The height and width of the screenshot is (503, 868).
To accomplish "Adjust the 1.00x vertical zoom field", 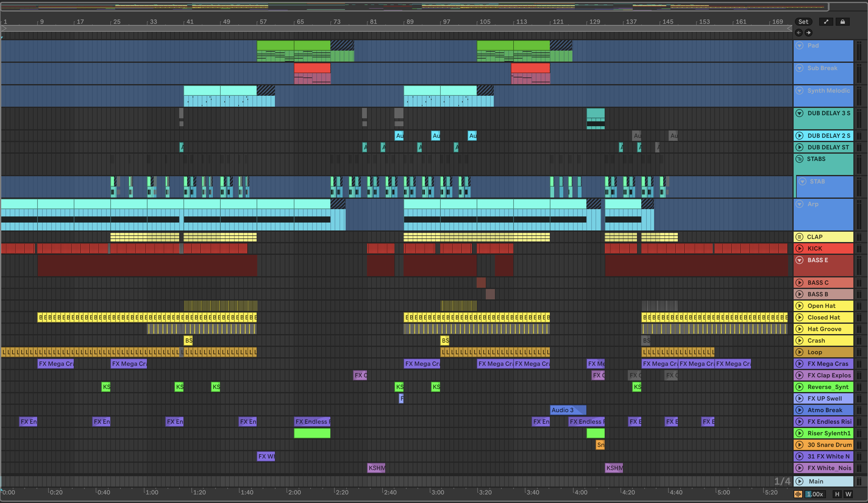I will (x=815, y=494).
